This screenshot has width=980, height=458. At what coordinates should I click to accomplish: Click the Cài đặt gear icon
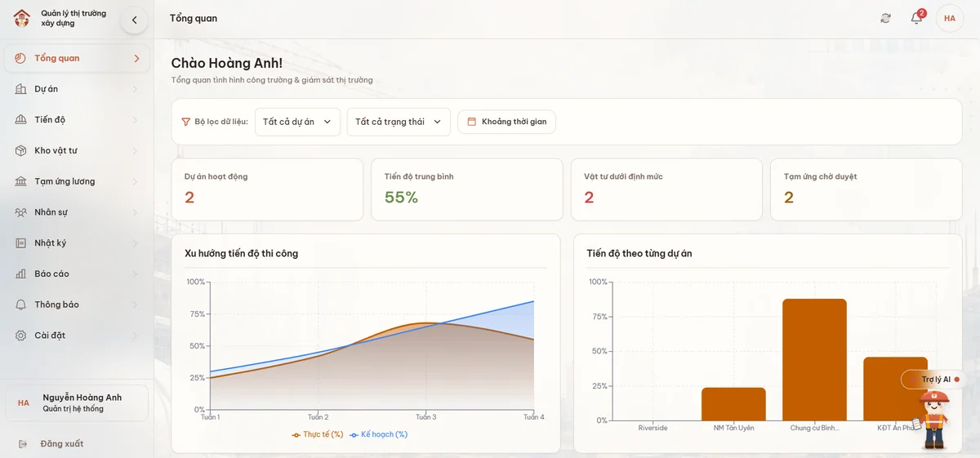(x=20, y=336)
